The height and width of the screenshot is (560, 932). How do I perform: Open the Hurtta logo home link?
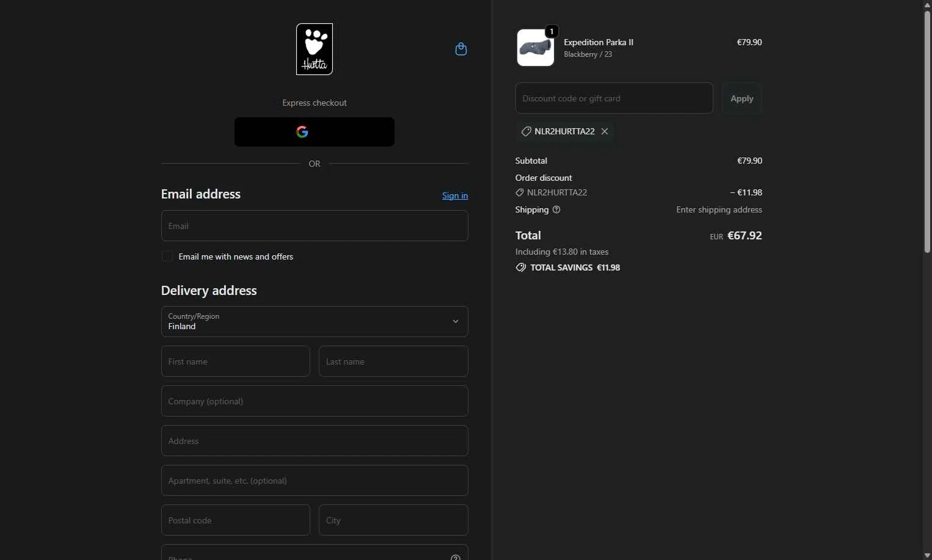[315, 49]
